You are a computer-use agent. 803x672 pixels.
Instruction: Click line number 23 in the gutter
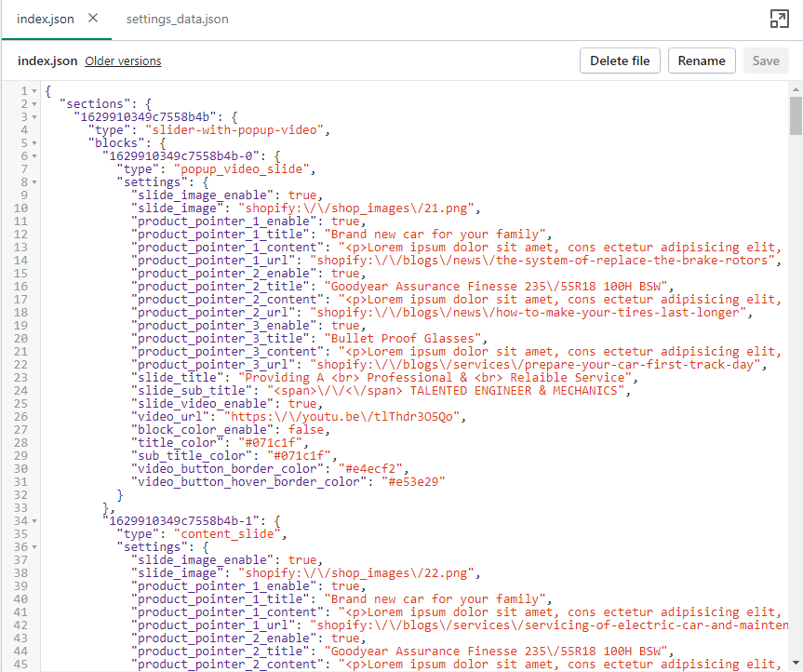pyautogui.click(x=20, y=378)
